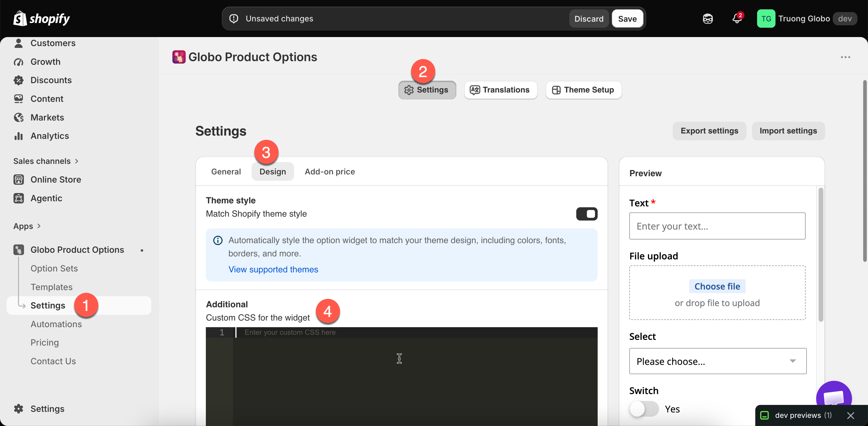Open Templates in sidebar
The height and width of the screenshot is (426, 868).
pos(51,287)
